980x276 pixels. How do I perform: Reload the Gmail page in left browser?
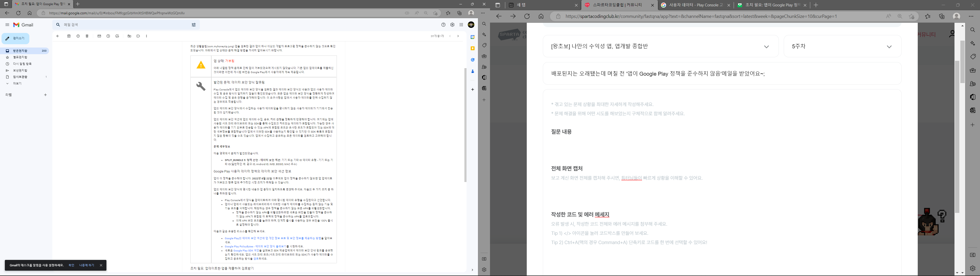pyautogui.click(x=18, y=13)
